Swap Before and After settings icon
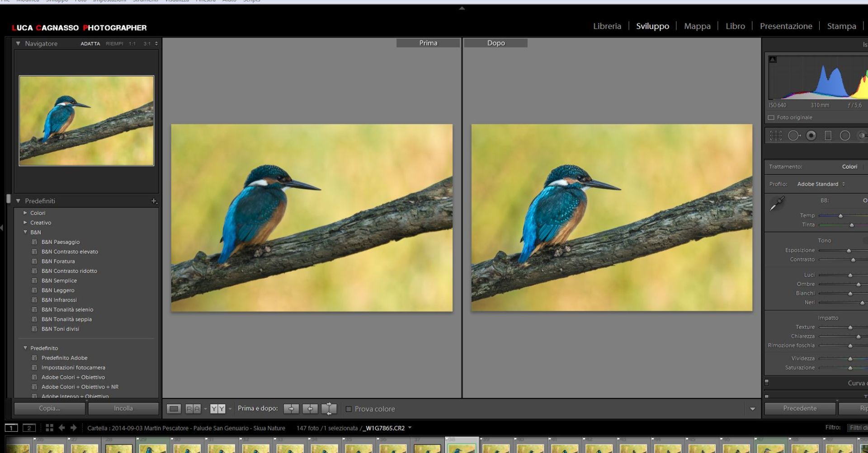The width and height of the screenshot is (868, 453). (x=329, y=409)
